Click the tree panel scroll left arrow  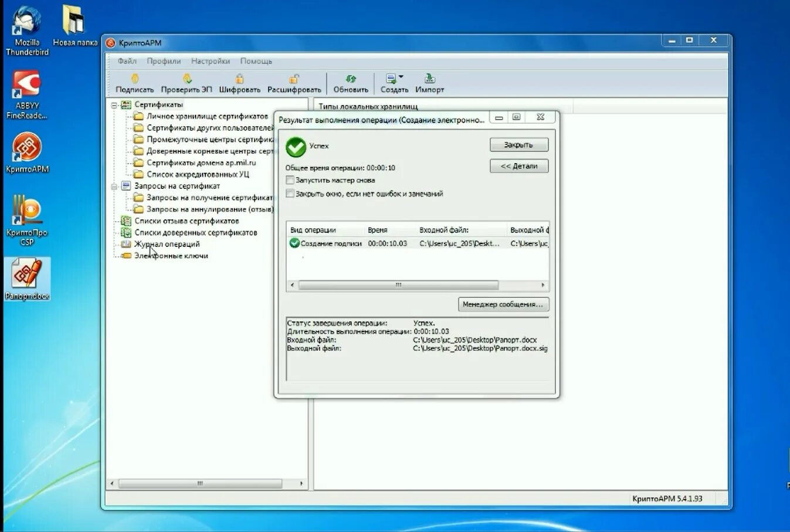click(x=112, y=484)
